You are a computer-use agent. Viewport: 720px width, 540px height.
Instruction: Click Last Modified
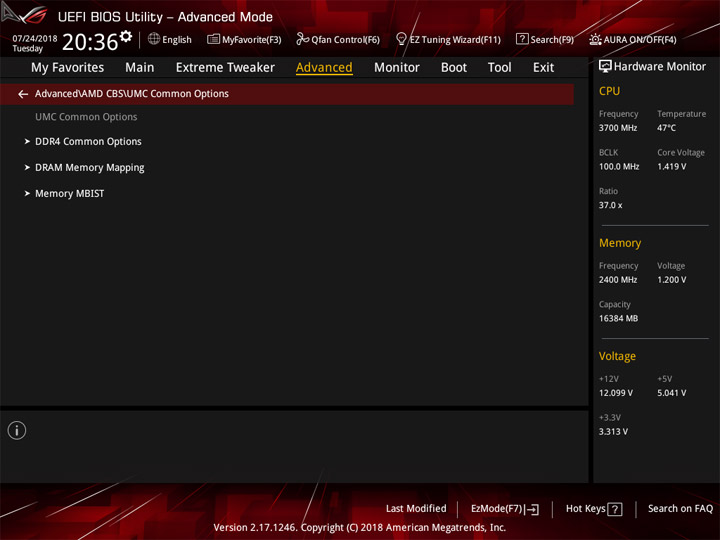click(x=416, y=509)
